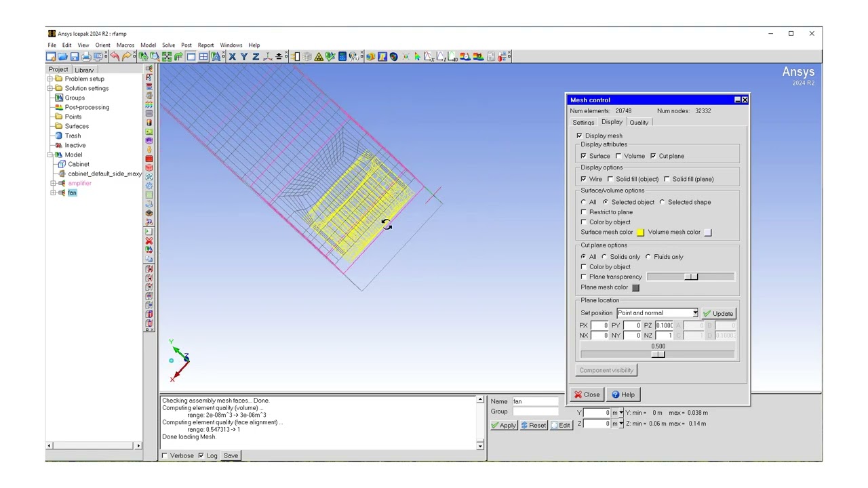
Task: Open the Macros menu
Action: 125,45
